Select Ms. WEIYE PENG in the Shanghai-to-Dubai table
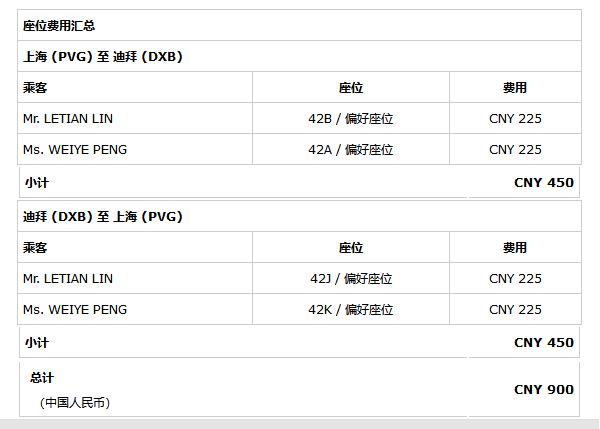The image size is (600, 429). point(75,150)
